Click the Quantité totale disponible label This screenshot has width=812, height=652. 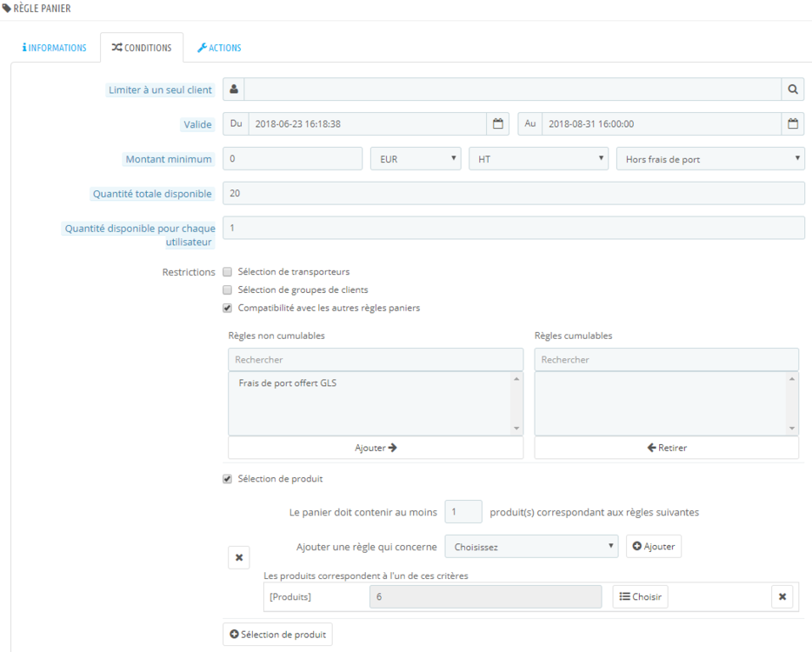click(x=152, y=194)
